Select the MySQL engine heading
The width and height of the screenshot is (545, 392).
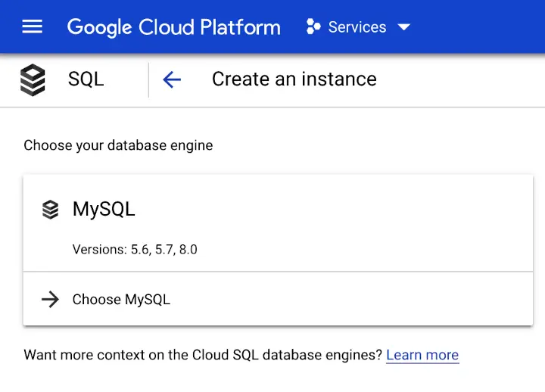pos(104,210)
